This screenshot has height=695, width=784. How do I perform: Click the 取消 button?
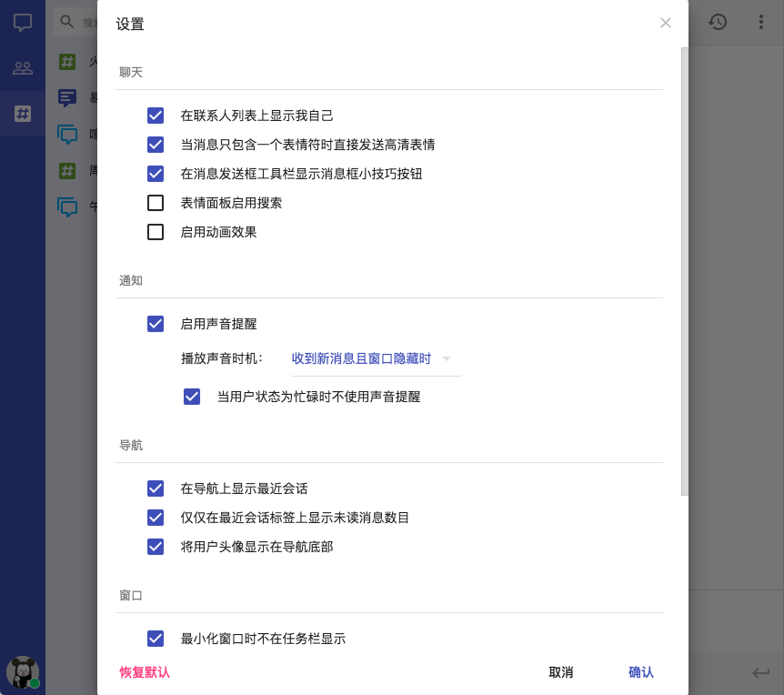tap(561, 672)
